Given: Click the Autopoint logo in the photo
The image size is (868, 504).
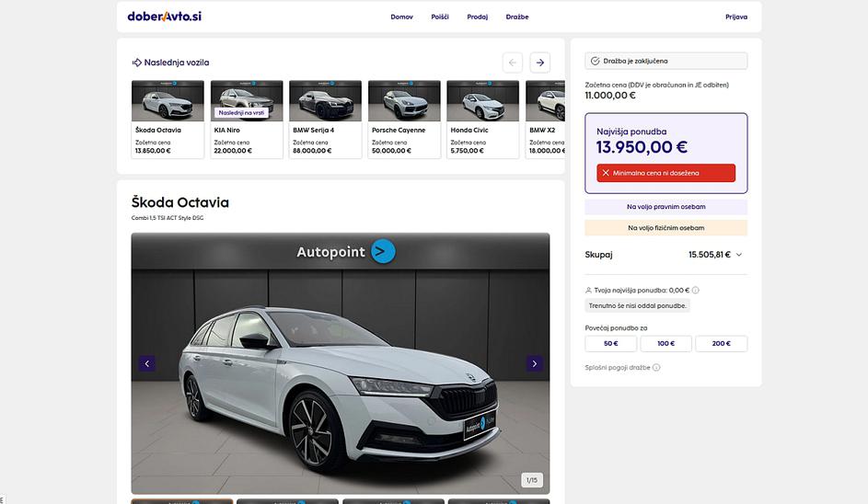Looking at the screenshot, I should [x=345, y=251].
